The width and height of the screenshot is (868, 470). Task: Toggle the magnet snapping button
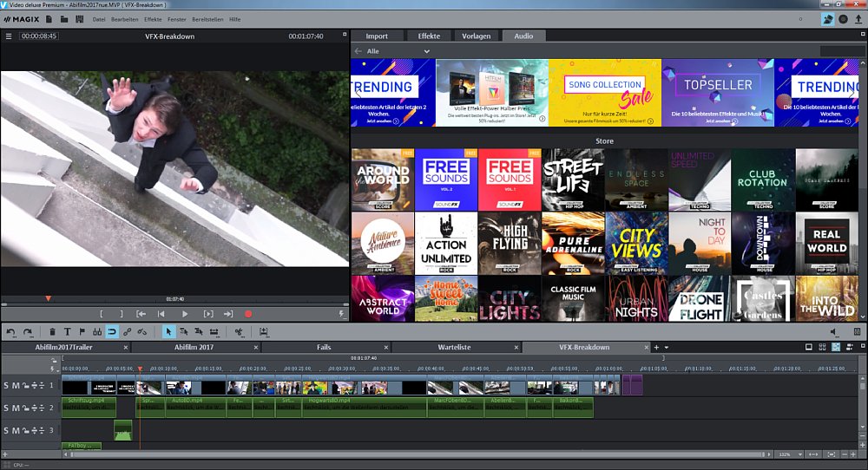pos(112,331)
